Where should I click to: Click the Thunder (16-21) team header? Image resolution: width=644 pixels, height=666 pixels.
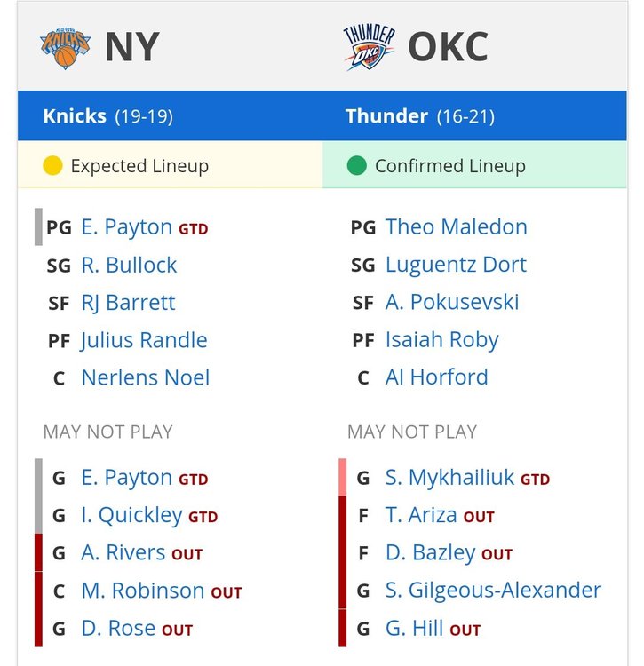point(420,116)
